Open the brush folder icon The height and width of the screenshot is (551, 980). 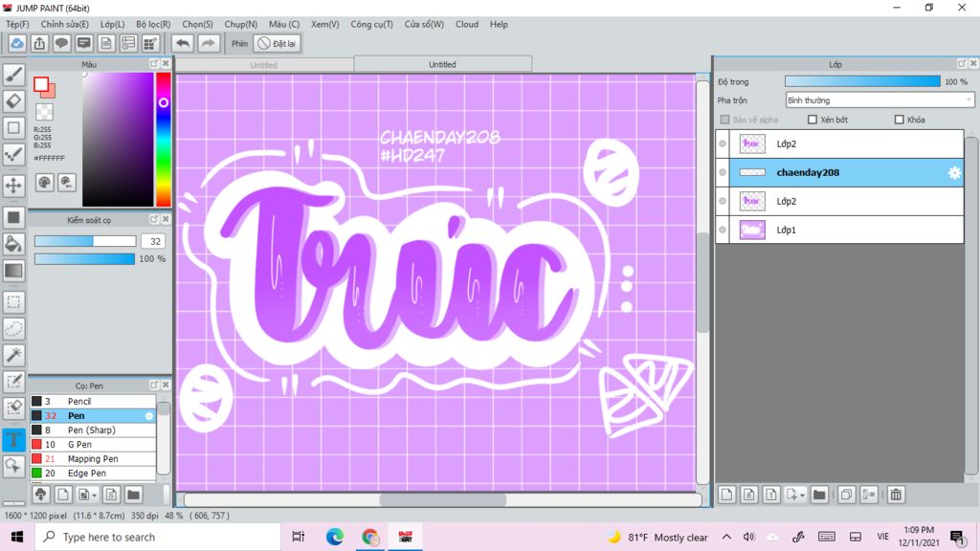133,495
